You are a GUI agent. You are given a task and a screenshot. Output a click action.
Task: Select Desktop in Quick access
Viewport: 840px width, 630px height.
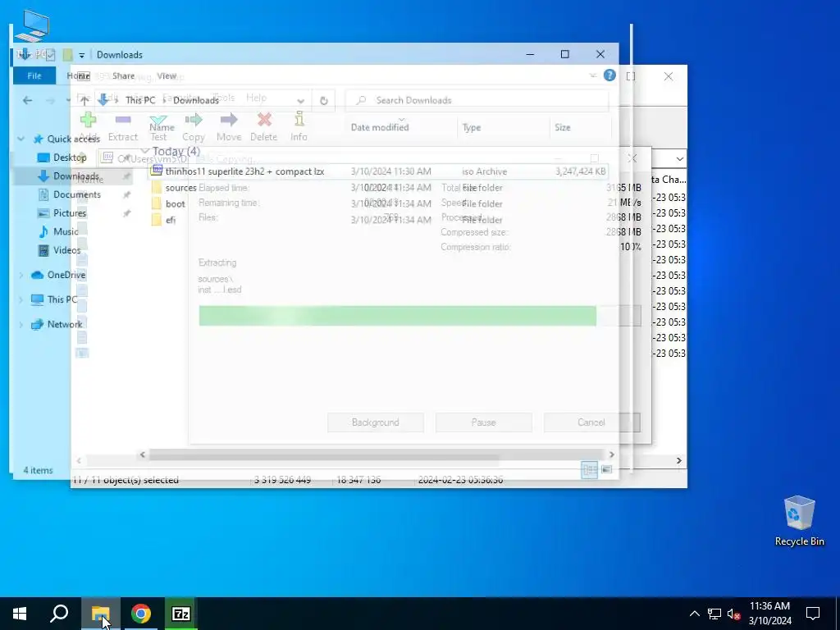(70, 157)
